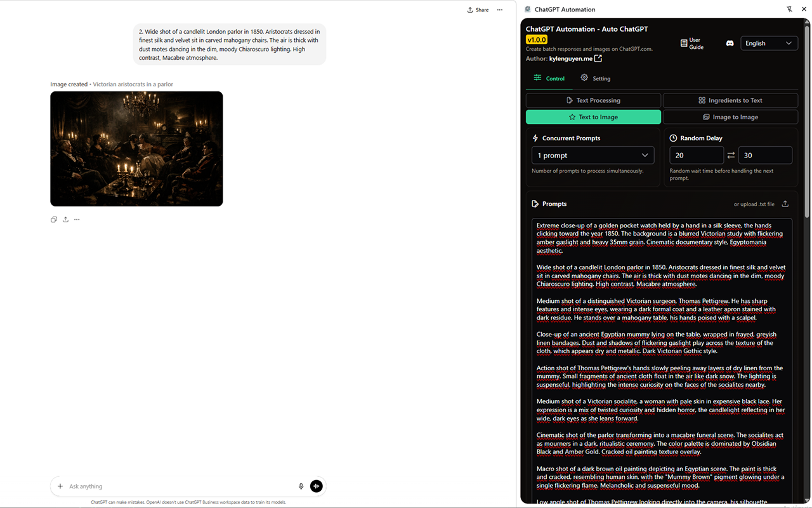
Task: Click the upload .txt file icon
Action: [x=785, y=204]
